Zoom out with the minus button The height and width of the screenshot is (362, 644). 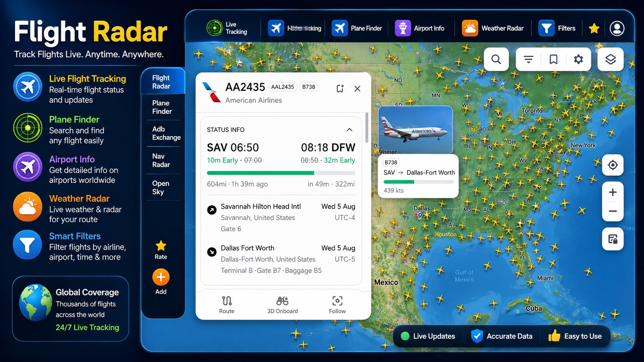[613, 211]
